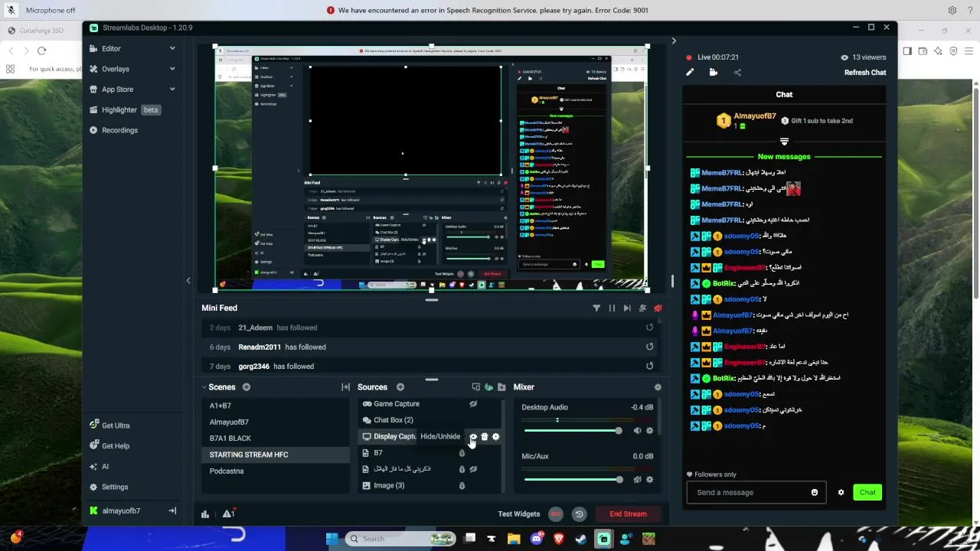Expand the Overlays sidebar menu chevron
Image resolution: width=980 pixels, height=551 pixels.
[x=172, y=69]
